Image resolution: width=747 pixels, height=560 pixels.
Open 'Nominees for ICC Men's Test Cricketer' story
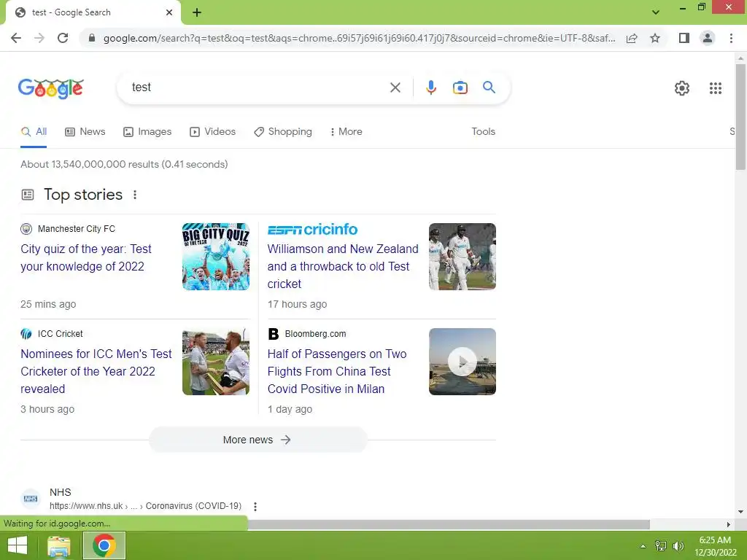(96, 371)
